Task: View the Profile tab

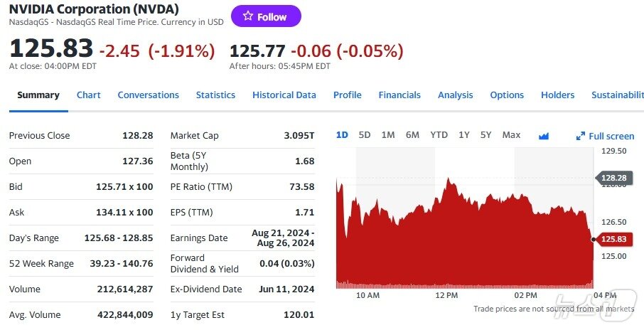Action: click(347, 95)
